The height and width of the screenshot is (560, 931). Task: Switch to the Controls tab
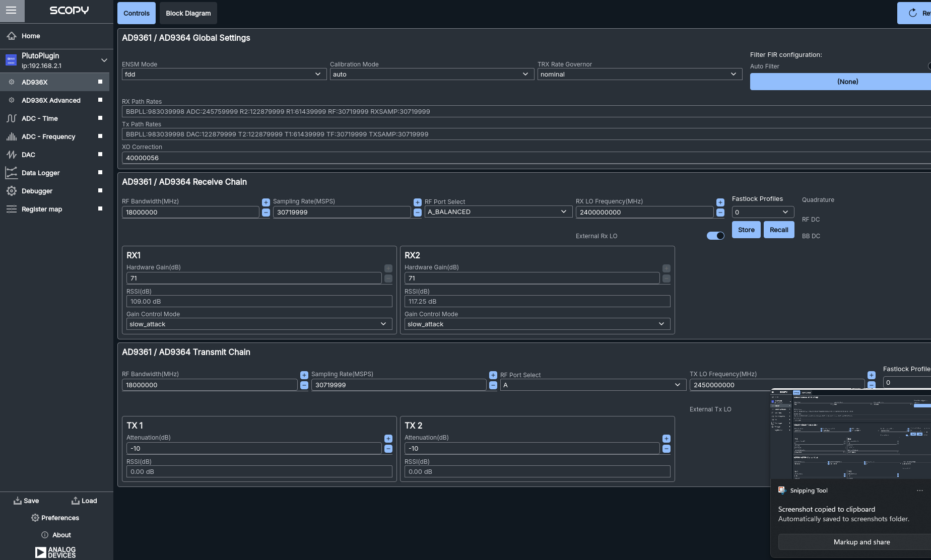tap(137, 13)
